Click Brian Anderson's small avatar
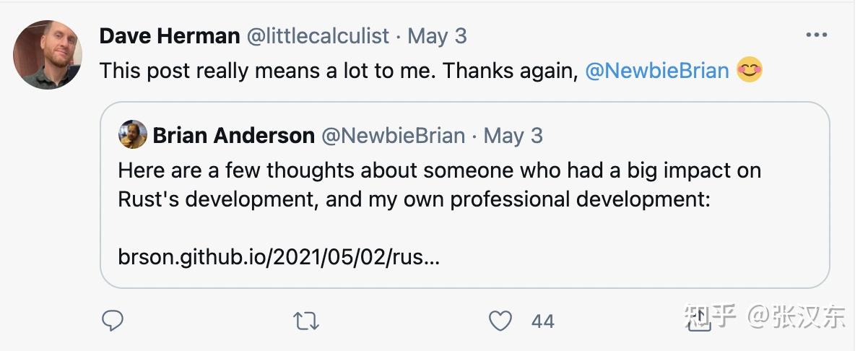868x351 pixels. coord(133,135)
